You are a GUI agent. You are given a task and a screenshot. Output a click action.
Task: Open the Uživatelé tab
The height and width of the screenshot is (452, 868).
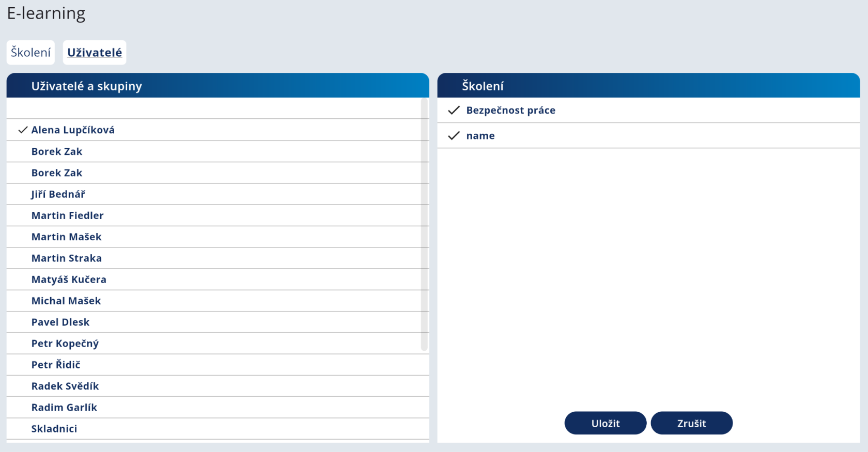coord(95,53)
